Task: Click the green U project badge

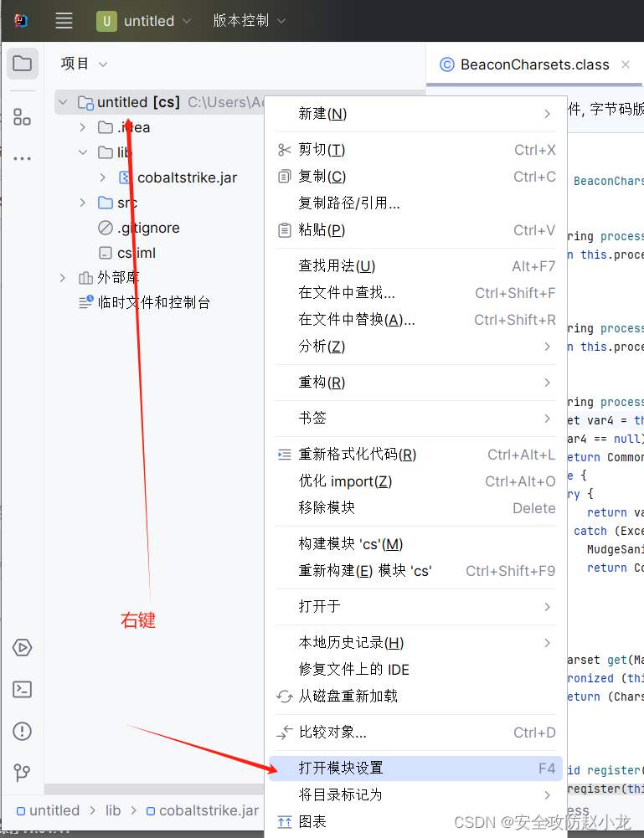Action: 106,21
